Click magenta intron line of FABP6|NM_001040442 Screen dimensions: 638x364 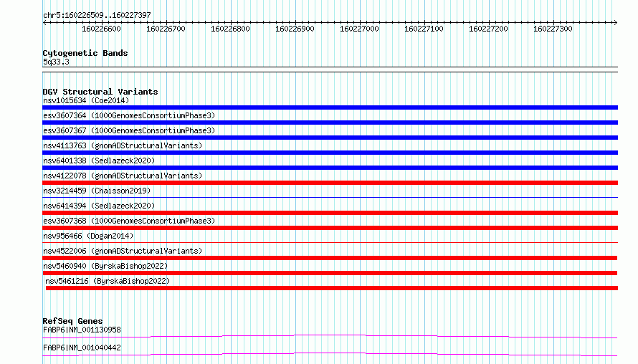330,354
